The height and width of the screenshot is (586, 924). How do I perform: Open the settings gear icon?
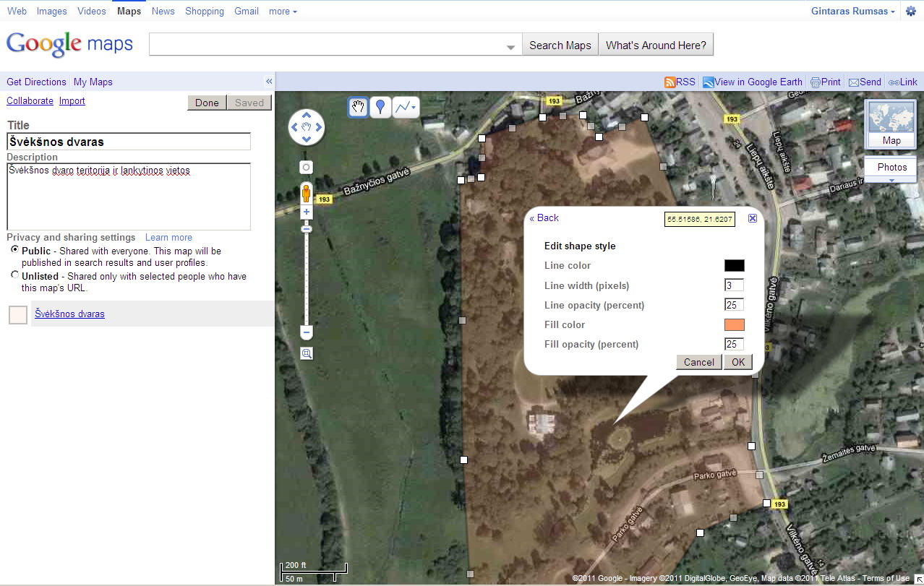[x=911, y=12]
